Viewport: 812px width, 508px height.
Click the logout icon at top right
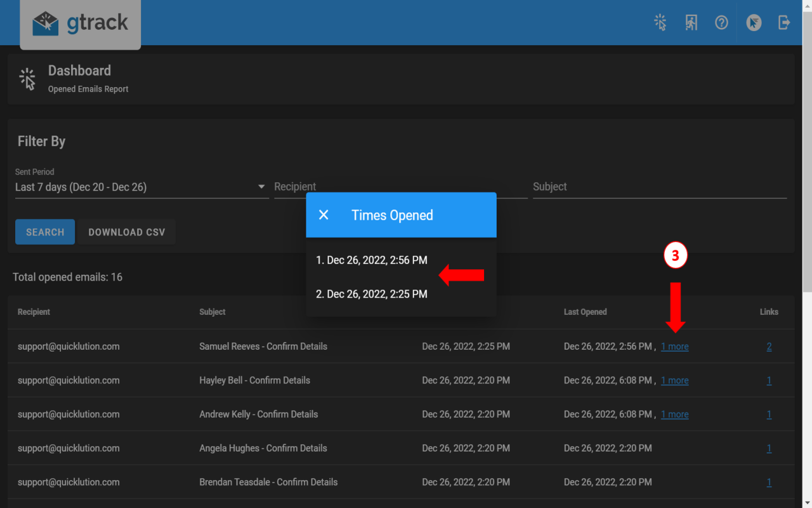coord(784,22)
